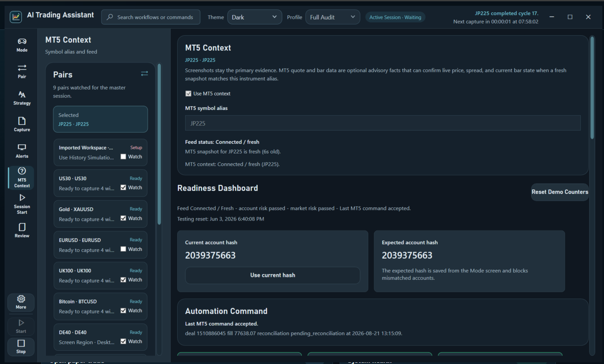Open Session Start from the sidebar
Image resolution: width=604 pixels, height=364 pixels.
(22, 204)
